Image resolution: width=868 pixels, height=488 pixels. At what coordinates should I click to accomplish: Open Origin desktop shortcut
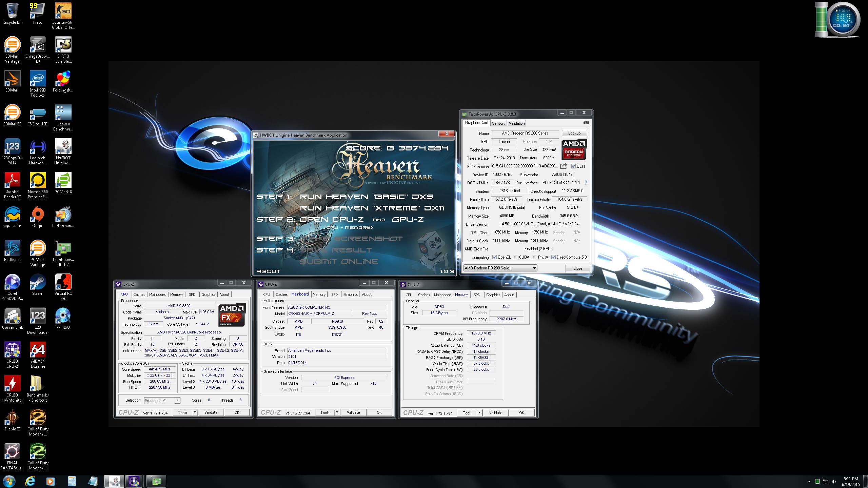[38, 217]
